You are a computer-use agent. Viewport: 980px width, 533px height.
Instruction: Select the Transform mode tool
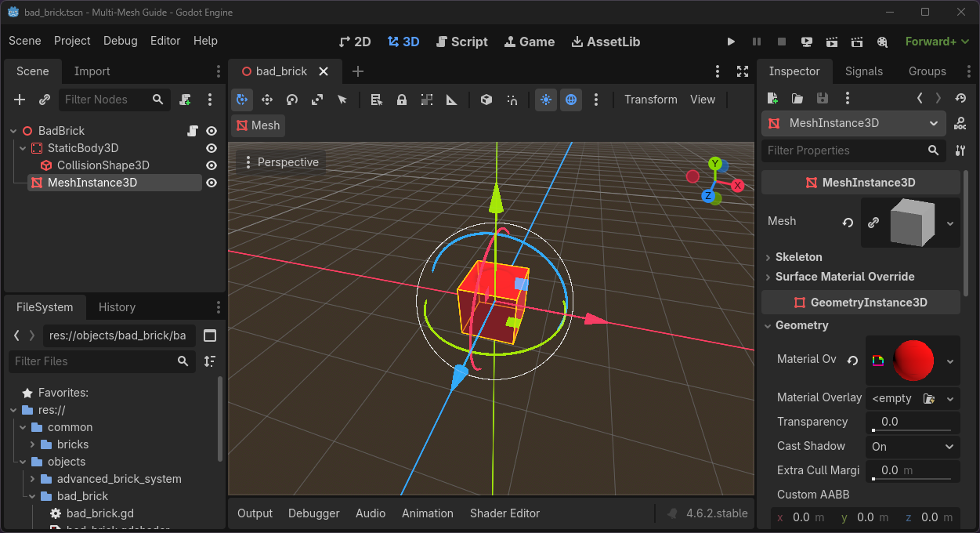(x=242, y=100)
